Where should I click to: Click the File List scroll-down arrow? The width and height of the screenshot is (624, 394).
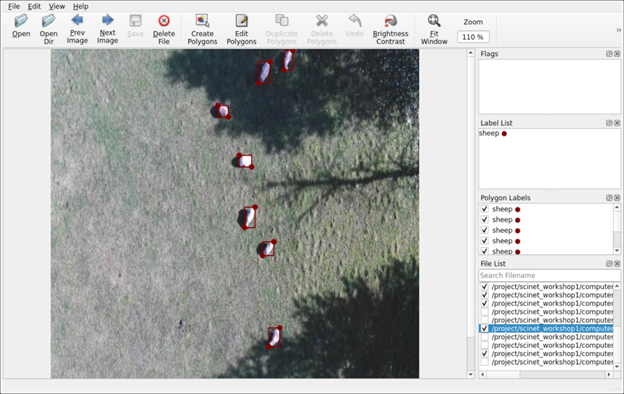coord(617,367)
